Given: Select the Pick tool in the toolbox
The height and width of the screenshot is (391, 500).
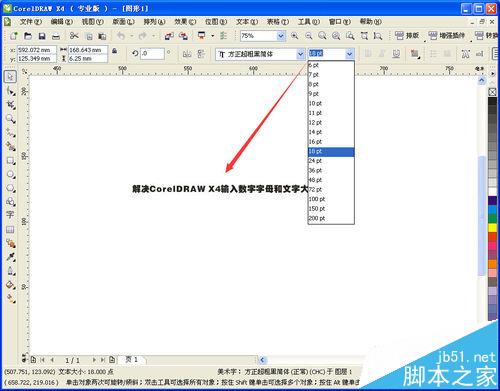Looking at the screenshot, I should coord(10,76).
